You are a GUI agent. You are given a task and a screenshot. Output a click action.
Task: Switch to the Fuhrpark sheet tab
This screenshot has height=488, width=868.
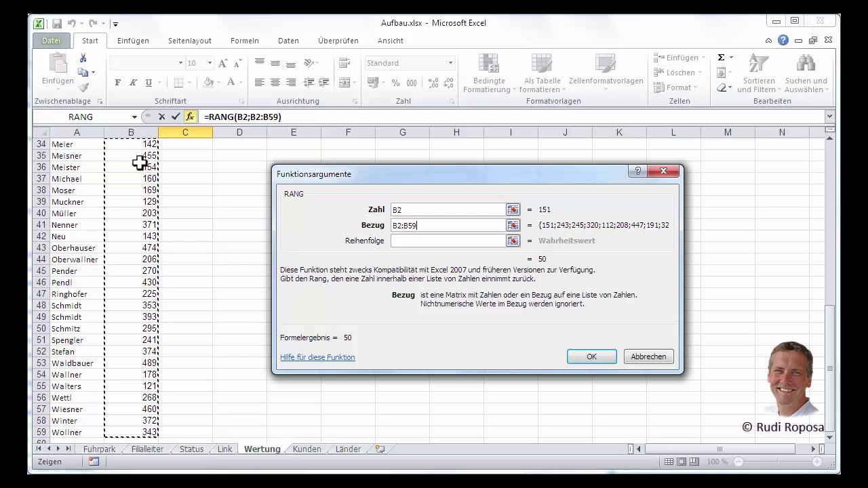click(x=99, y=449)
